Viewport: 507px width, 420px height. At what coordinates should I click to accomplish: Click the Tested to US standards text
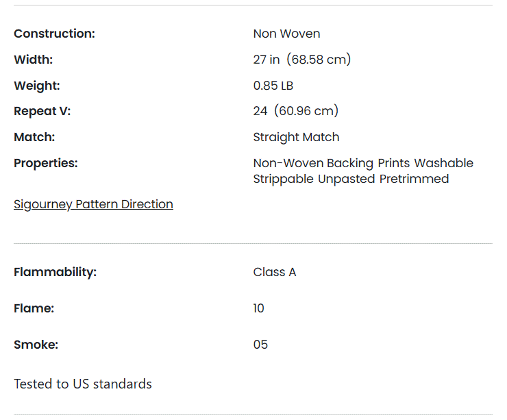83,384
